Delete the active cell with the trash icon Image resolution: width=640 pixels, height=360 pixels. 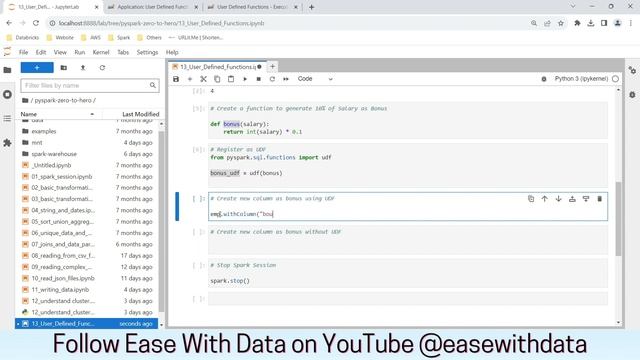[x=600, y=199]
